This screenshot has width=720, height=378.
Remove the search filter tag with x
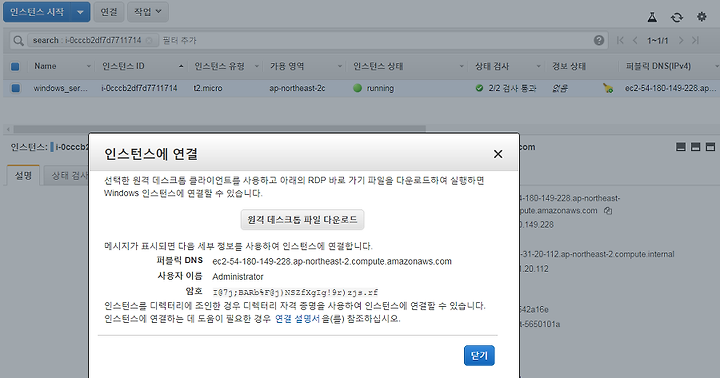click(149, 40)
